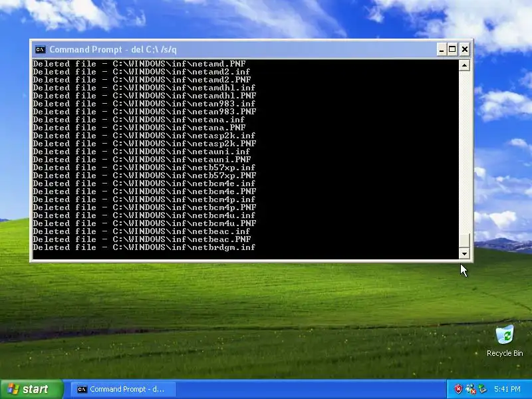Click the line ending with netamdhl.PNF
532x399 pixels.
pos(144,96)
